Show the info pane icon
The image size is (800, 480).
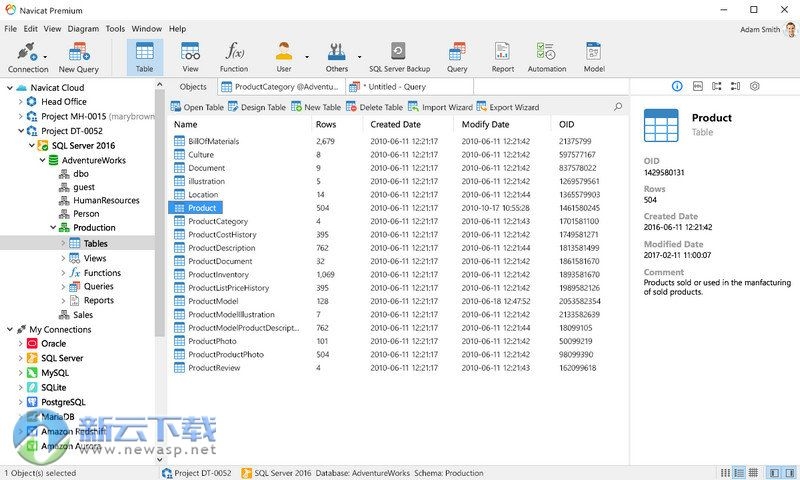click(x=677, y=86)
